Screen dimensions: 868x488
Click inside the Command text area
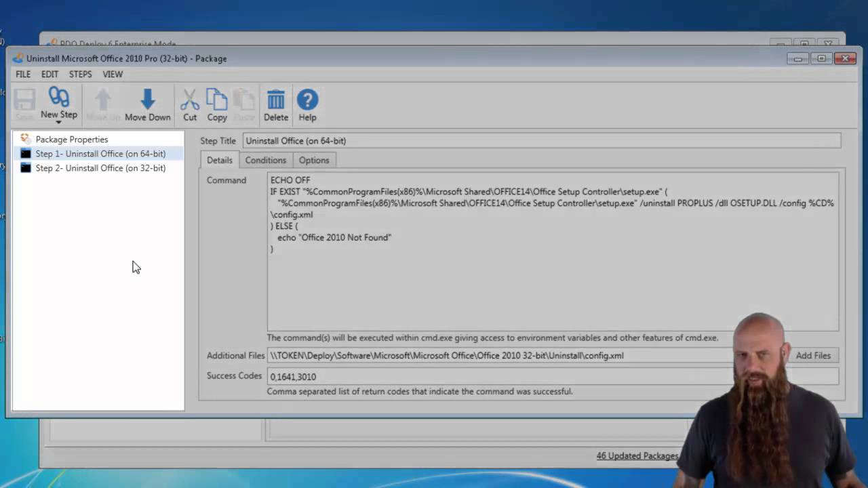point(553,251)
